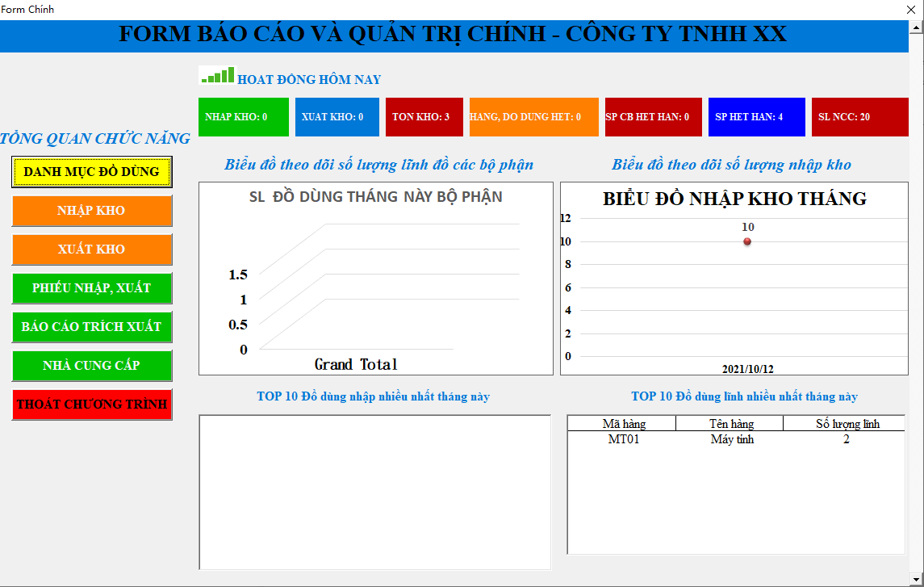Click the TỔNG QUAN CHỨC NĂNG heading
This screenshot has width=924, height=587.
click(95, 139)
